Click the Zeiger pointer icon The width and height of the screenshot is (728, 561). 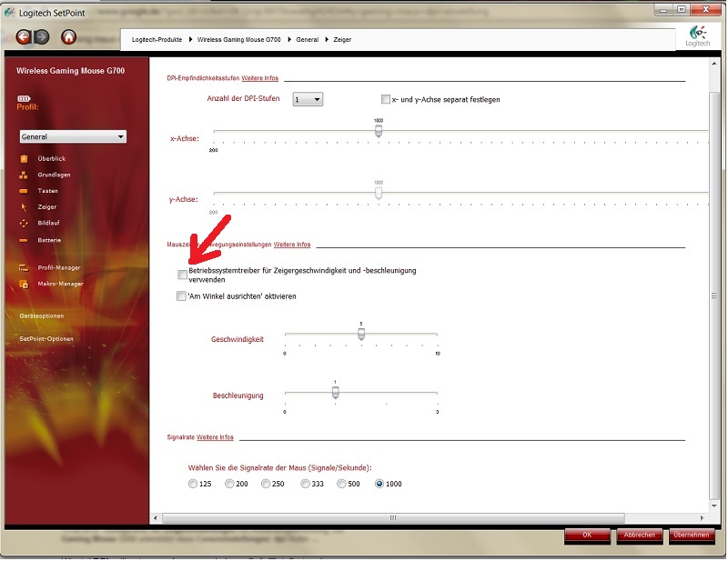tap(24, 207)
